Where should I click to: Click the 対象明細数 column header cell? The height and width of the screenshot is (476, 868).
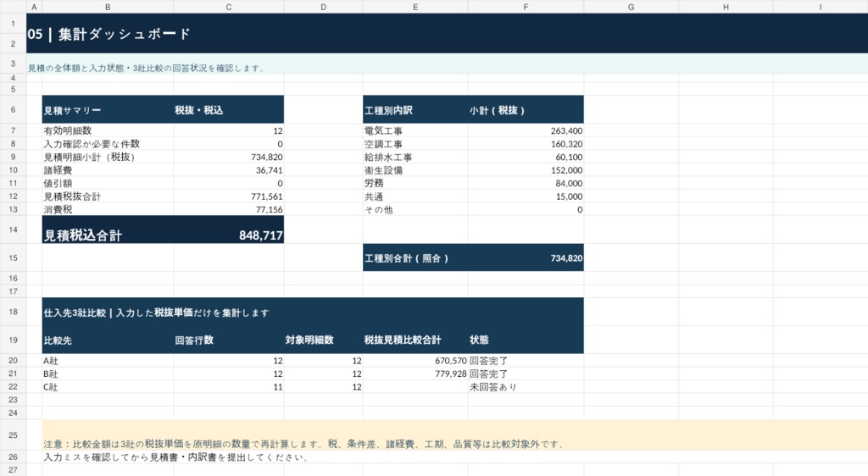point(323,340)
